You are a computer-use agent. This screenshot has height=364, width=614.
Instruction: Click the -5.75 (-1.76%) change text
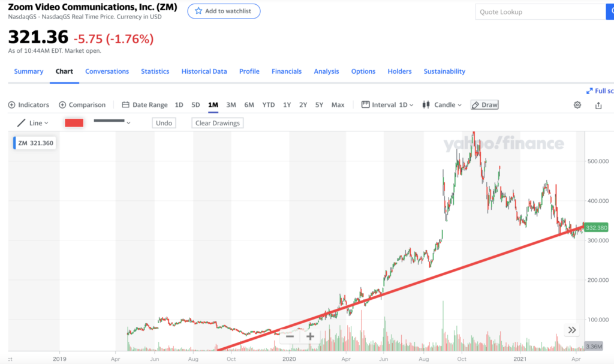click(x=113, y=39)
